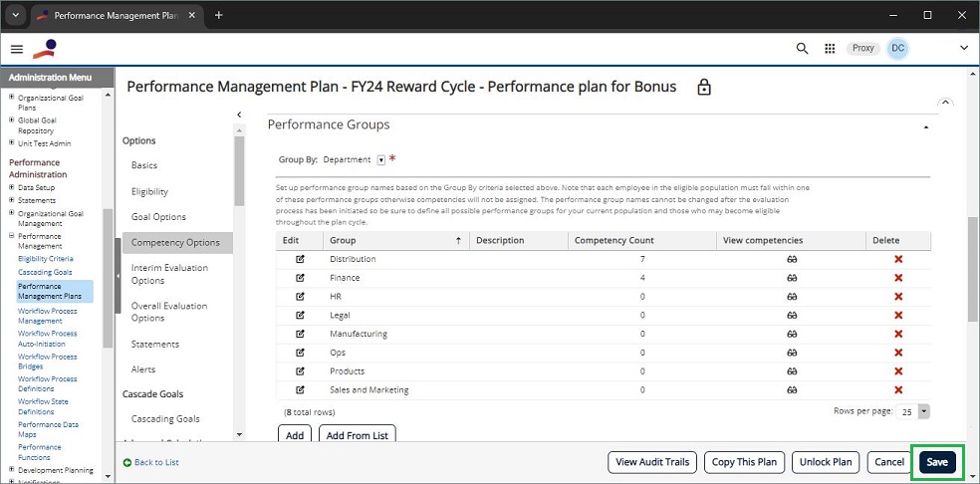Sort the table by Group column
The height and width of the screenshot is (484, 980).
click(395, 240)
